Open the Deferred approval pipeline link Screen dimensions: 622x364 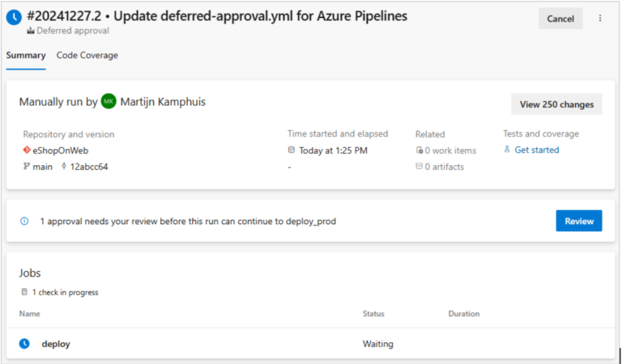point(73,31)
